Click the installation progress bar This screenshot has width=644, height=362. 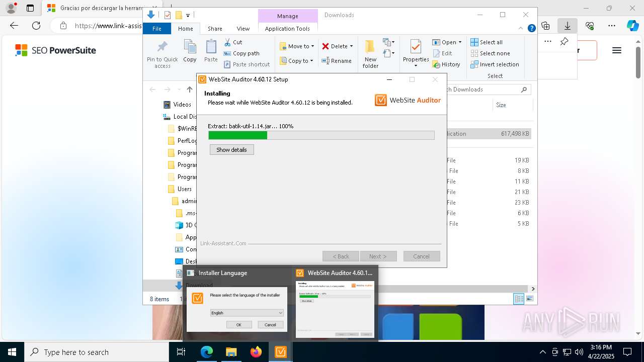click(321, 135)
